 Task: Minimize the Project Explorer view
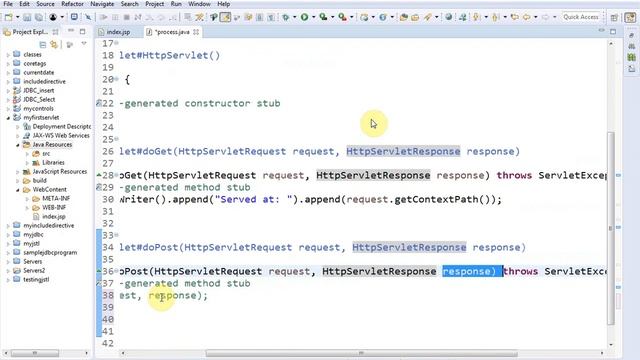(71, 31)
